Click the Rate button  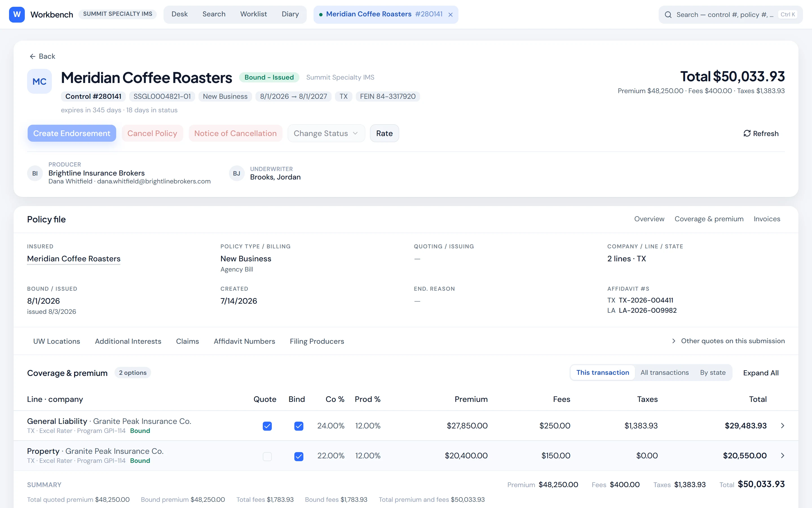click(385, 133)
